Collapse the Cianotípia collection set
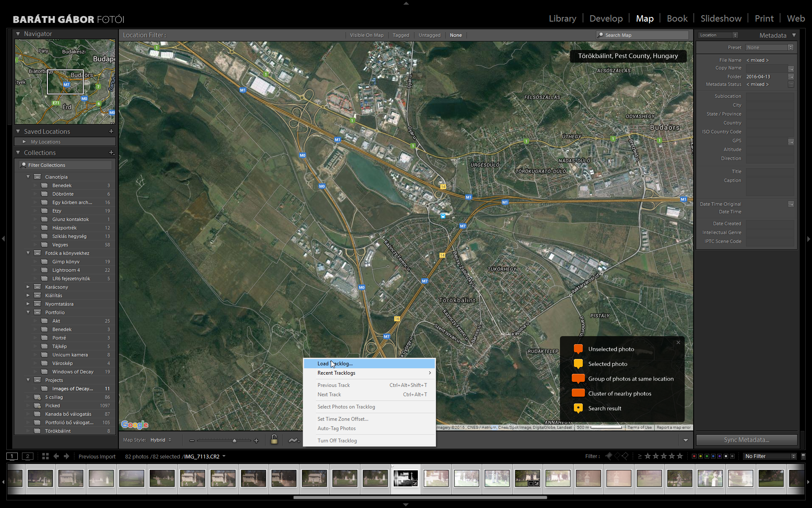This screenshot has height=508, width=812. tap(28, 177)
